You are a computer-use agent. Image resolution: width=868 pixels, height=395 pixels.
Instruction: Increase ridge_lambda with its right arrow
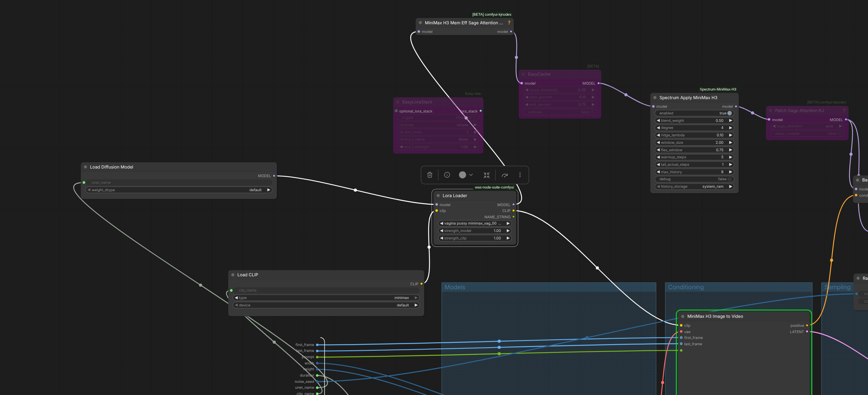point(731,135)
